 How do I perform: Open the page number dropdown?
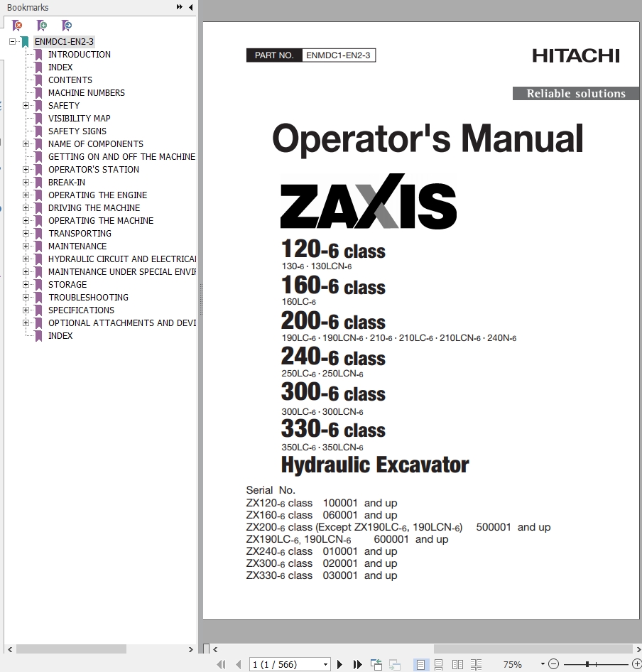click(326, 665)
